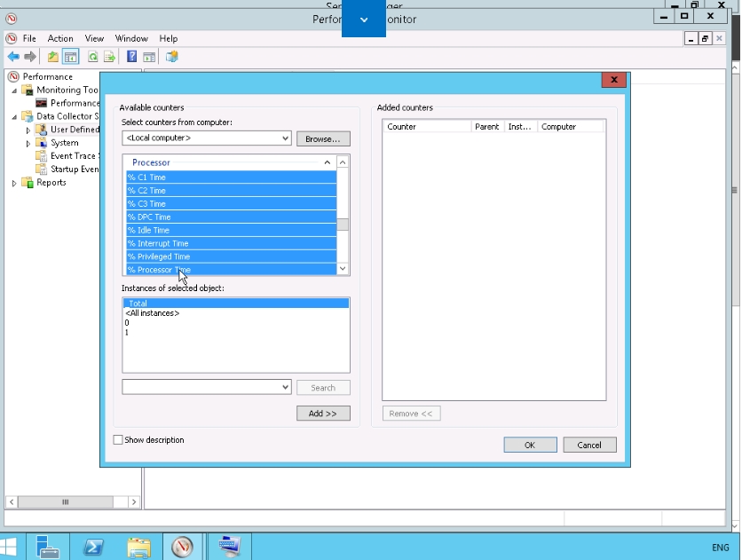Expand the Reports tree node
The width and height of the screenshot is (742, 560).
[14, 183]
